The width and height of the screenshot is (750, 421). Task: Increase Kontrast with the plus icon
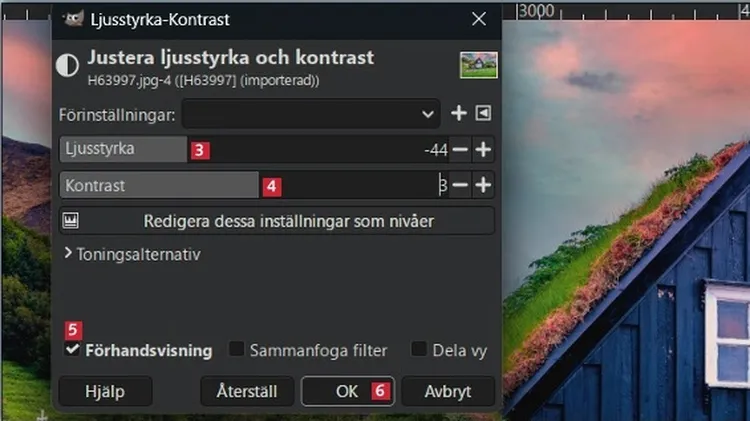click(x=483, y=185)
